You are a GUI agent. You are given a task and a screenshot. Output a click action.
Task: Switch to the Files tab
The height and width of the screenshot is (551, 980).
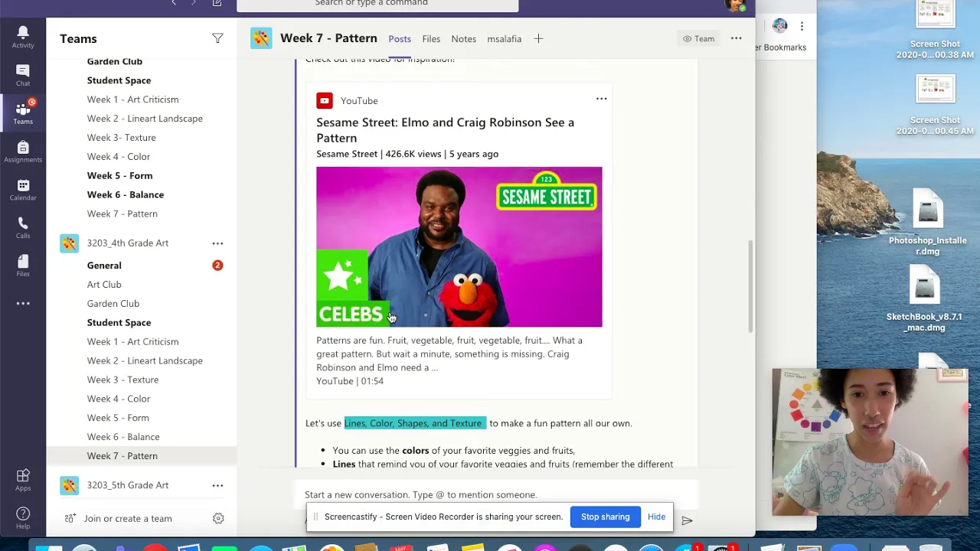[x=431, y=39]
